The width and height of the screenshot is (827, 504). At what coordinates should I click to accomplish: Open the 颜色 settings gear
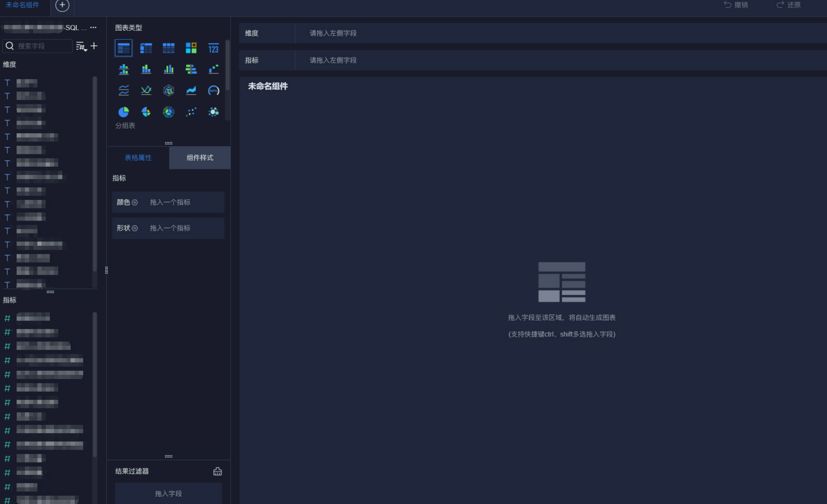[x=135, y=202]
